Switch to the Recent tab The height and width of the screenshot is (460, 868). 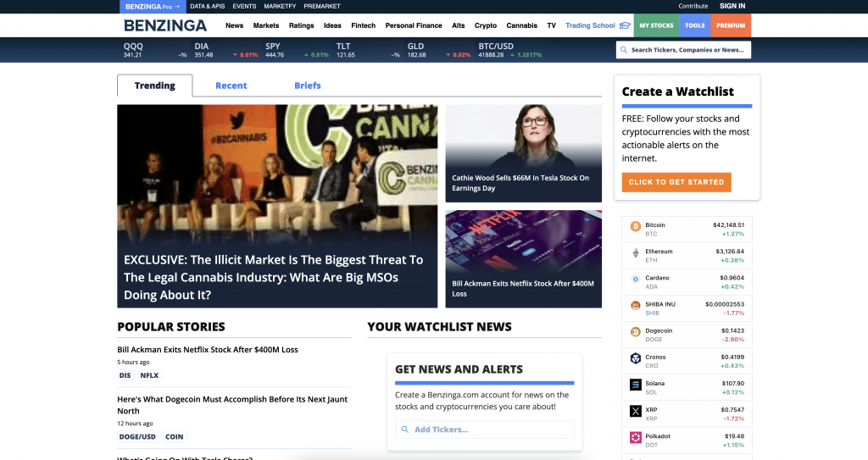click(231, 86)
